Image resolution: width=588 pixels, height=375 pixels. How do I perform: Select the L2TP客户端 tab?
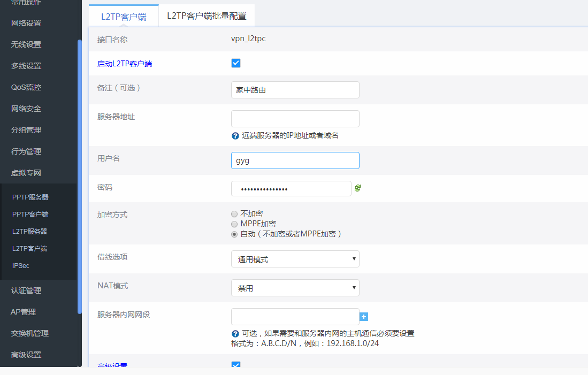click(124, 17)
